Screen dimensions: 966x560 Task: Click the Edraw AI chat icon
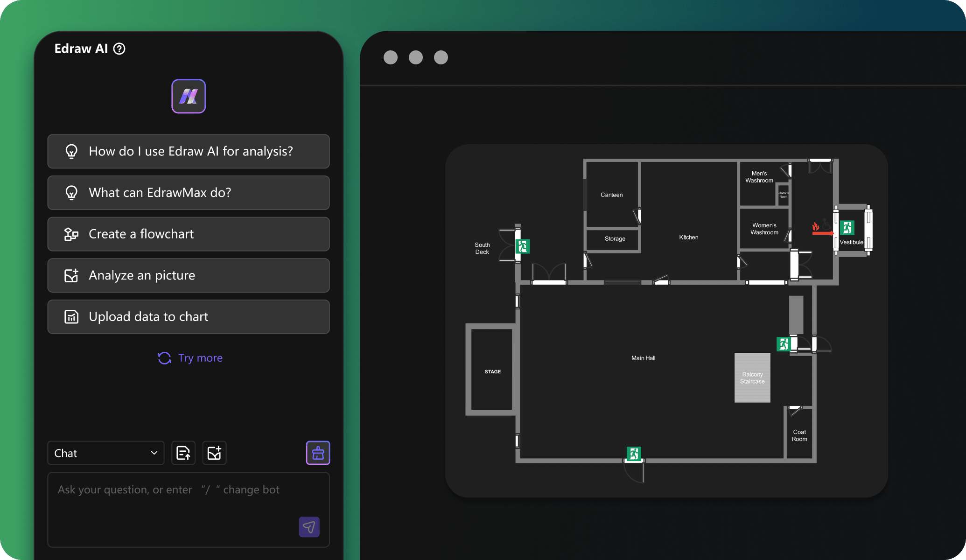(x=189, y=96)
